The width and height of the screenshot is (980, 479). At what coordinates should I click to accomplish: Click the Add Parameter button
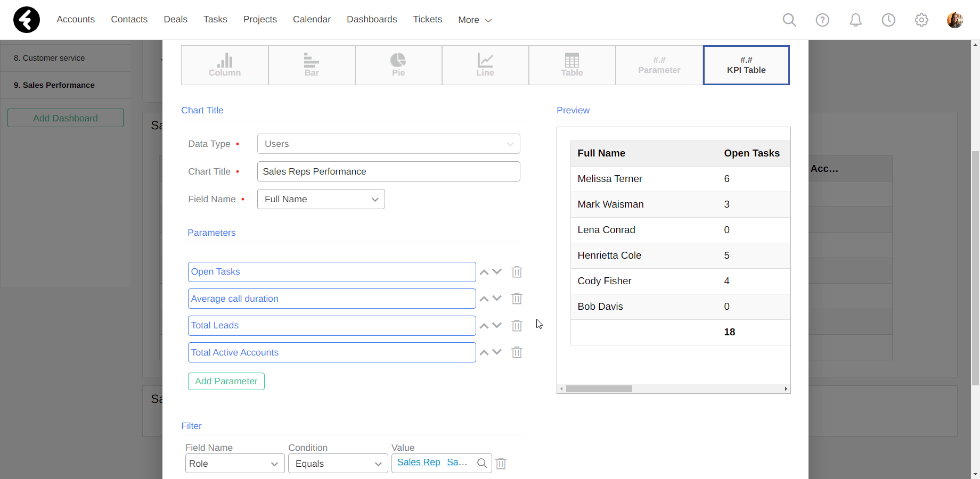tap(226, 381)
